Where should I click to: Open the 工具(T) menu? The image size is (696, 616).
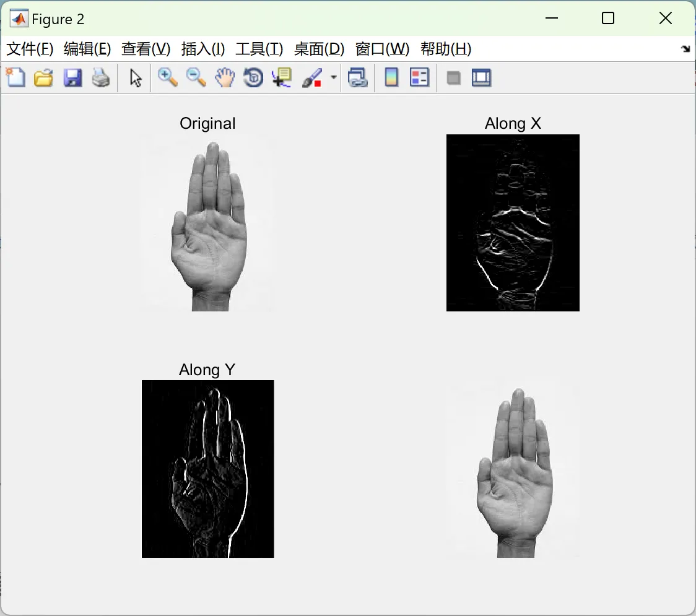[259, 49]
